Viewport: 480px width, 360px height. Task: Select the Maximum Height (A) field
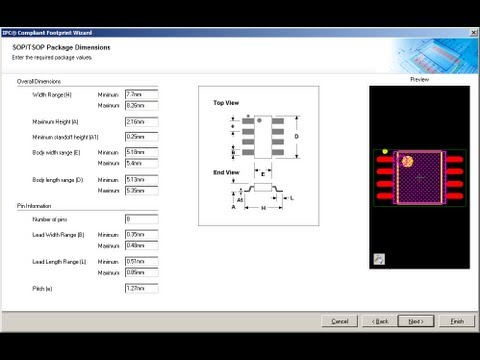[142, 122]
